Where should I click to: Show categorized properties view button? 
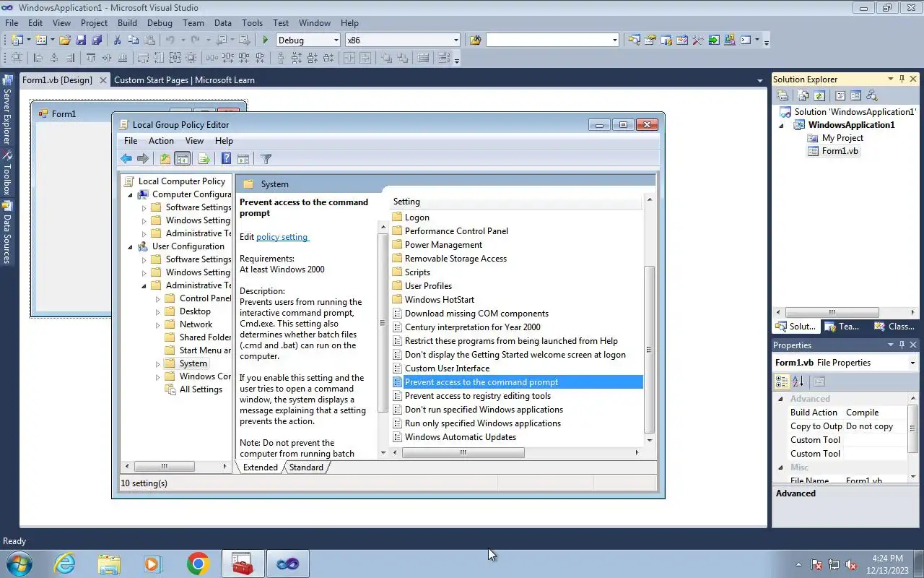pos(782,381)
